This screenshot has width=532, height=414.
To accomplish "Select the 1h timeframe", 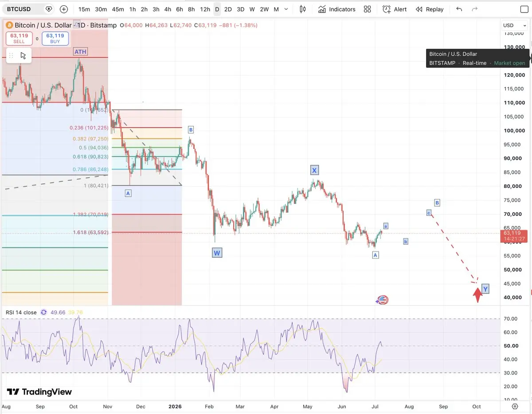I will (x=133, y=9).
